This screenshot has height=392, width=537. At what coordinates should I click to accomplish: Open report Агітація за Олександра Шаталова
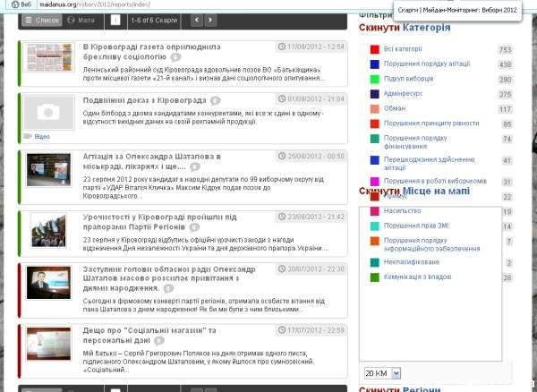pyautogui.click(x=152, y=161)
